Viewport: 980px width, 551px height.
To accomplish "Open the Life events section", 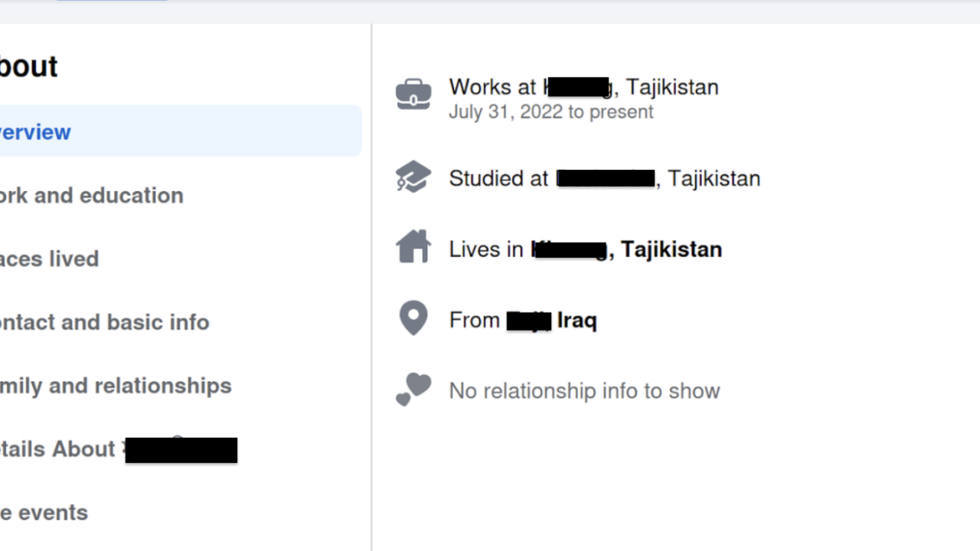I will 44,513.
